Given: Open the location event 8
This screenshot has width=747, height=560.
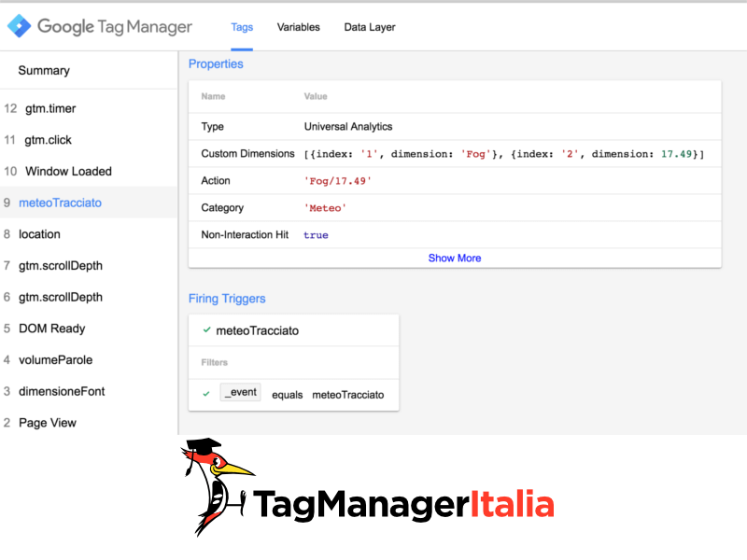Looking at the screenshot, I should pyautogui.click(x=39, y=234).
